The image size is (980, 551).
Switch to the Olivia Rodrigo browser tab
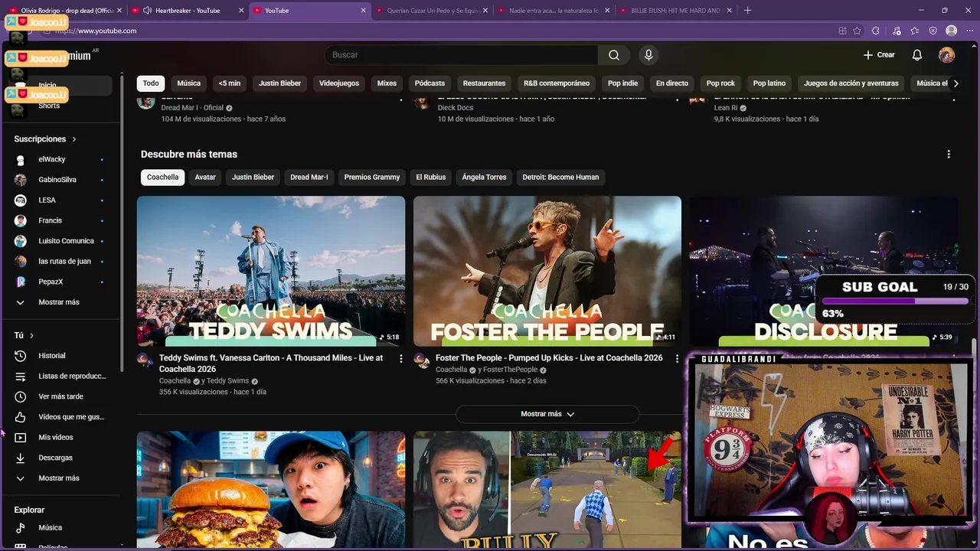(x=64, y=11)
